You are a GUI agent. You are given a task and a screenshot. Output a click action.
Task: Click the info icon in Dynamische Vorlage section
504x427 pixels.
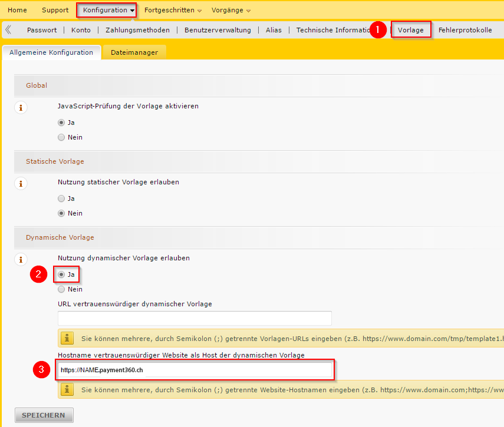point(21,259)
